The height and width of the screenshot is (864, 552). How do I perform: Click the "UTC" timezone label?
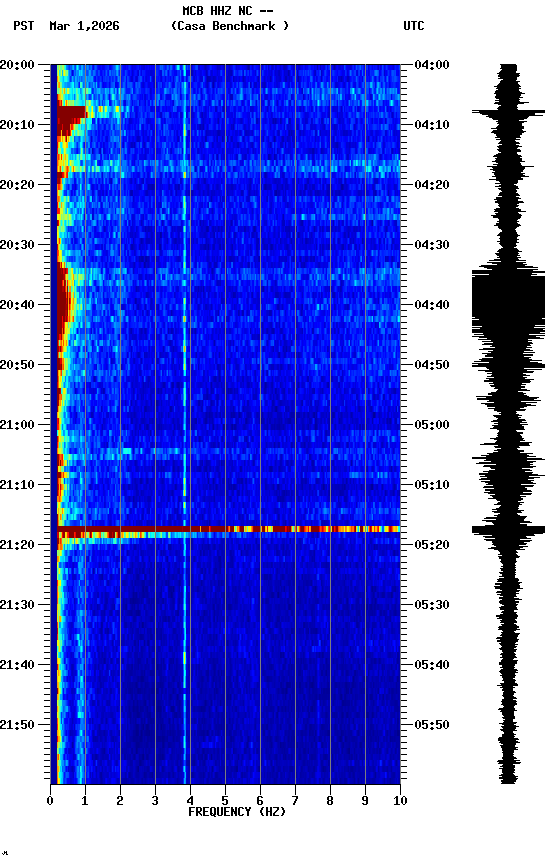(414, 26)
